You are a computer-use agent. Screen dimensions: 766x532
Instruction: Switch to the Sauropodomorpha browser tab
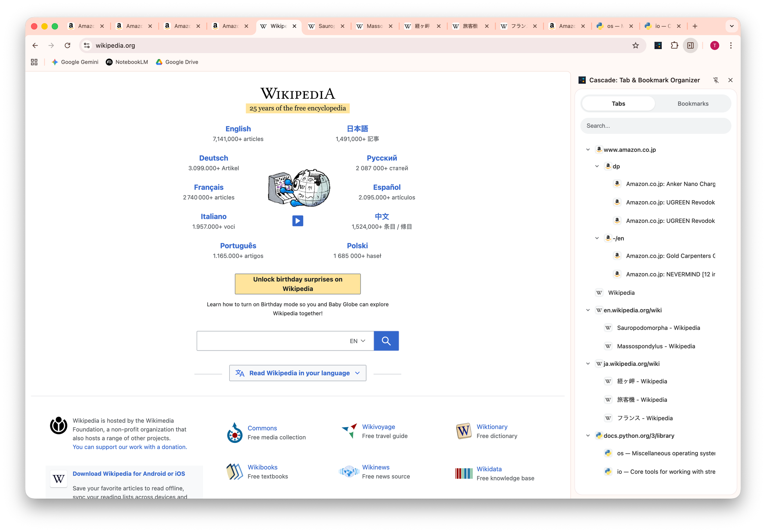pos(325,26)
